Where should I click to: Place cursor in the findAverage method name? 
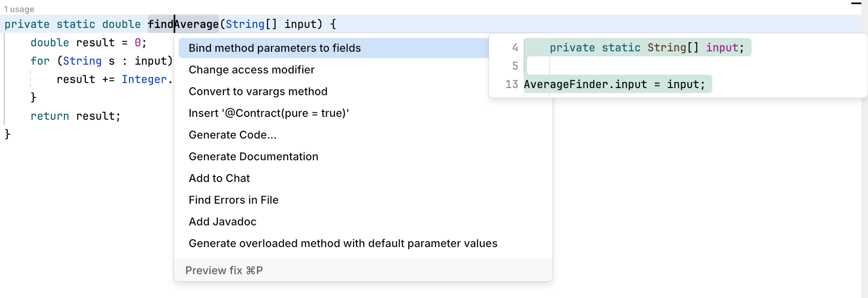(x=184, y=24)
